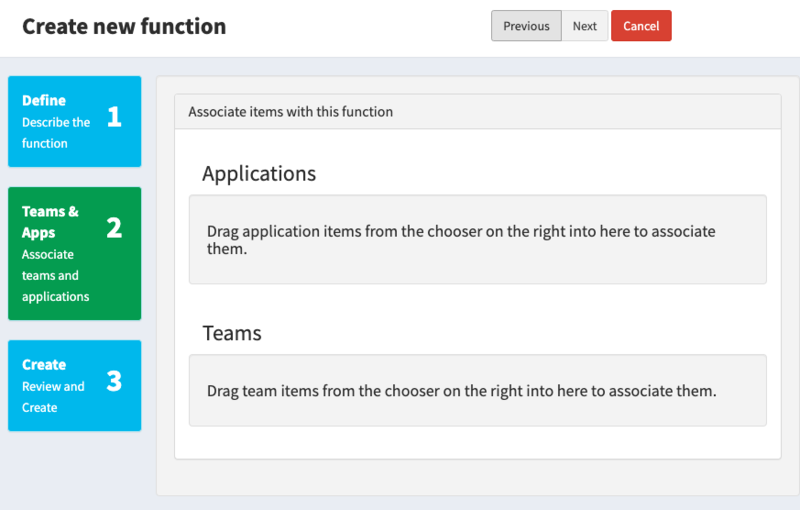Go to the Next step
This screenshot has width=800, height=510.
point(585,26)
